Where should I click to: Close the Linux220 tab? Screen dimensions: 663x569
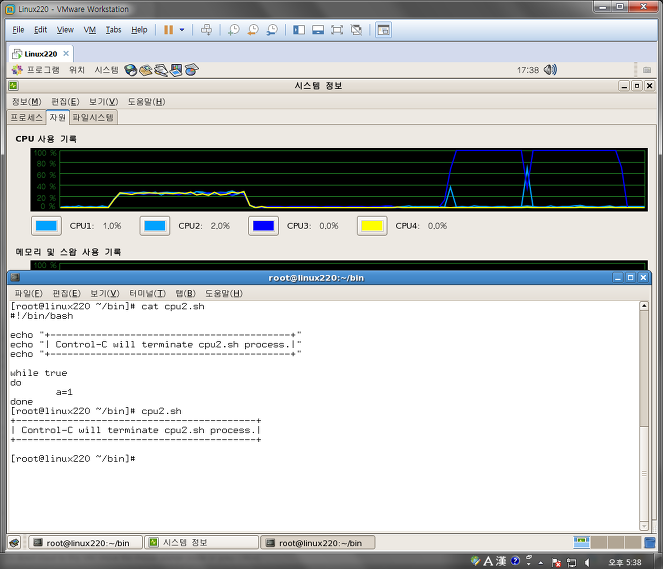66,53
